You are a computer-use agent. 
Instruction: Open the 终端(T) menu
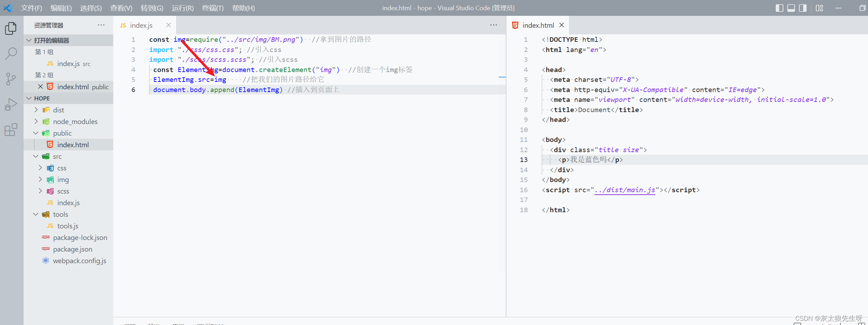213,8
